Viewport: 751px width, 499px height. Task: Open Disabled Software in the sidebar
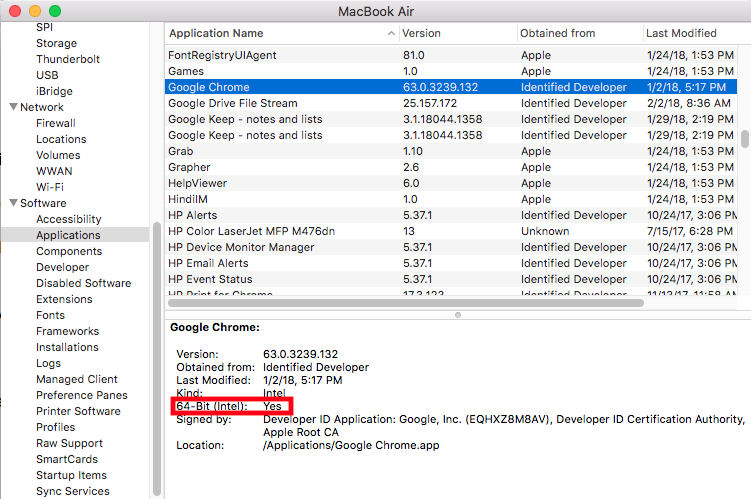(83, 283)
